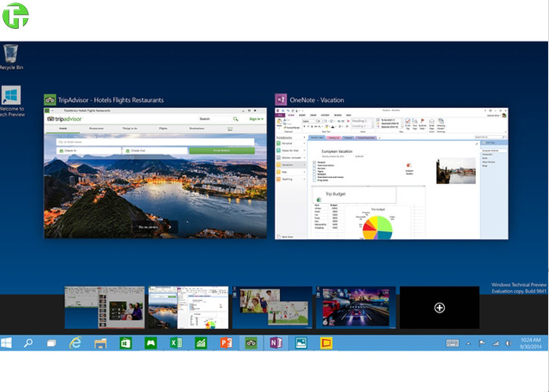Click the Task View taskbar icon
This screenshot has height=392, width=549.
[52, 343]
